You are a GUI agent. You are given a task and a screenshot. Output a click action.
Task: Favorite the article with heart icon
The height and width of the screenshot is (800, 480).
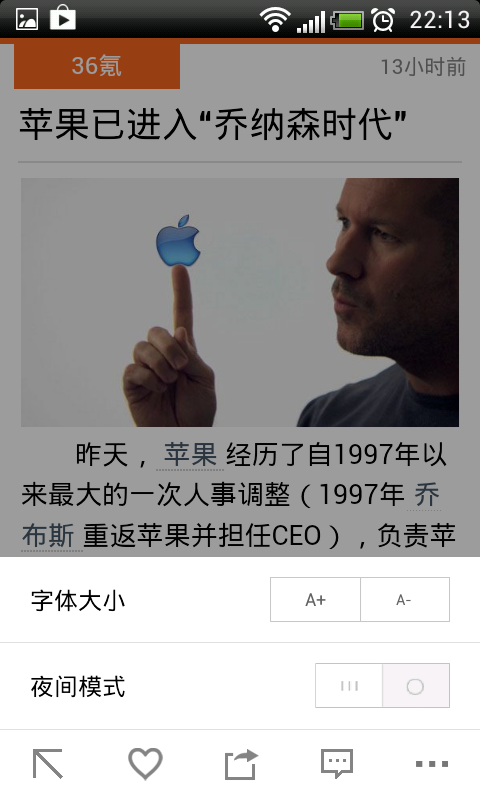[145, 763]
